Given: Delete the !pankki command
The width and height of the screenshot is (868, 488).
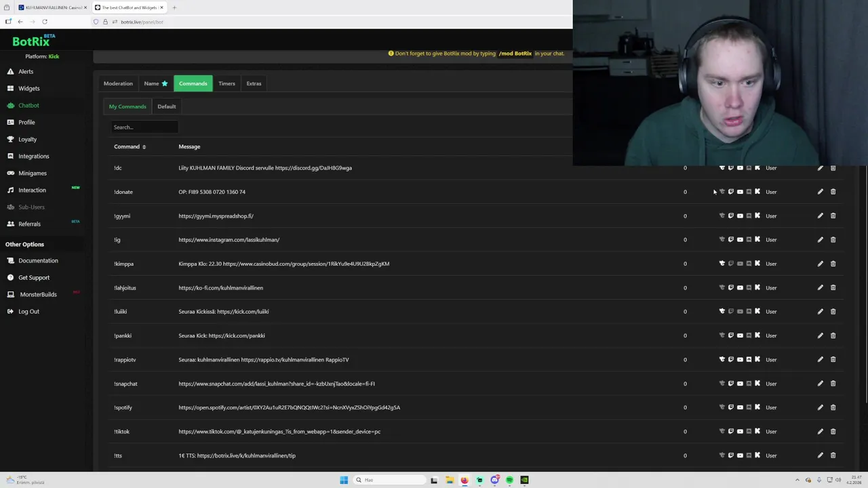Looking at the screenshot, I should (833, 335).
